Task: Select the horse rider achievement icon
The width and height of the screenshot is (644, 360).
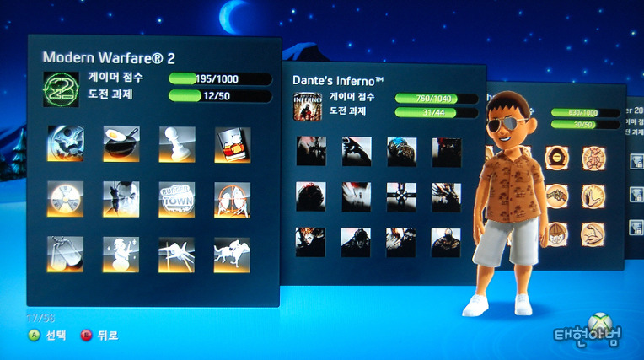Action: pyautogui.click(x=232, y=255)
